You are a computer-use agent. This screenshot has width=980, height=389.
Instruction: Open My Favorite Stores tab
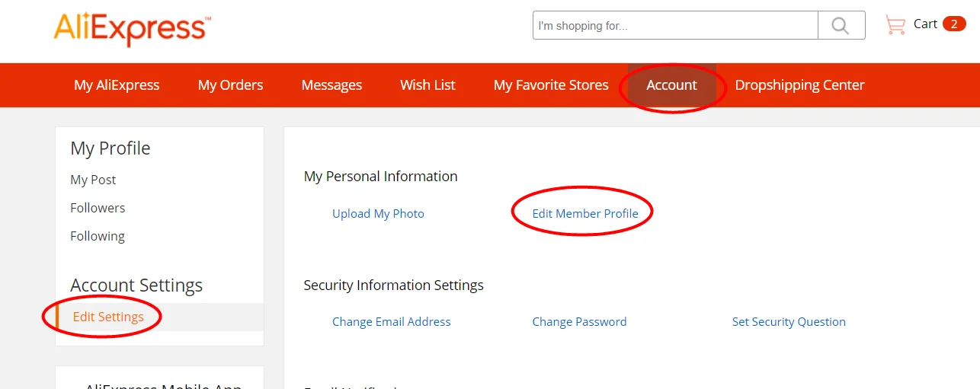pyautogui.click(x=551, y=85)
